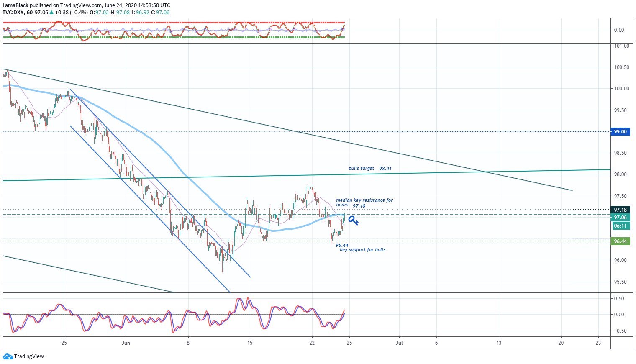Click the 96.44 green price label
The height and width of the screenshot is (364, 636).
coord(620,241)
